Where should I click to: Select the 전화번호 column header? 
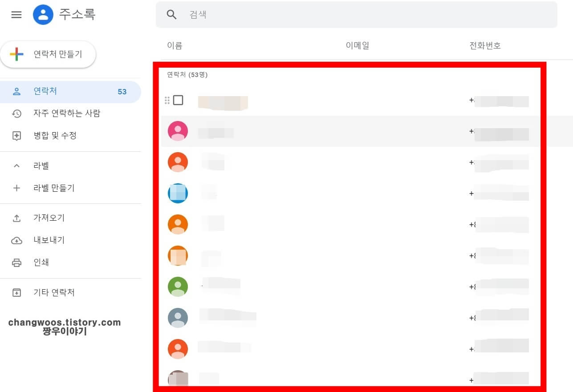[484, 45]
